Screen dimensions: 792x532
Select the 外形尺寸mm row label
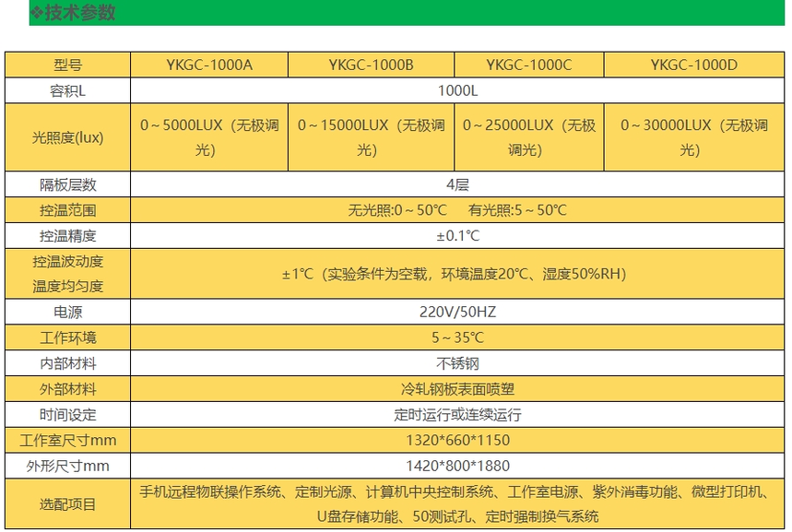[x=67, y=466]
